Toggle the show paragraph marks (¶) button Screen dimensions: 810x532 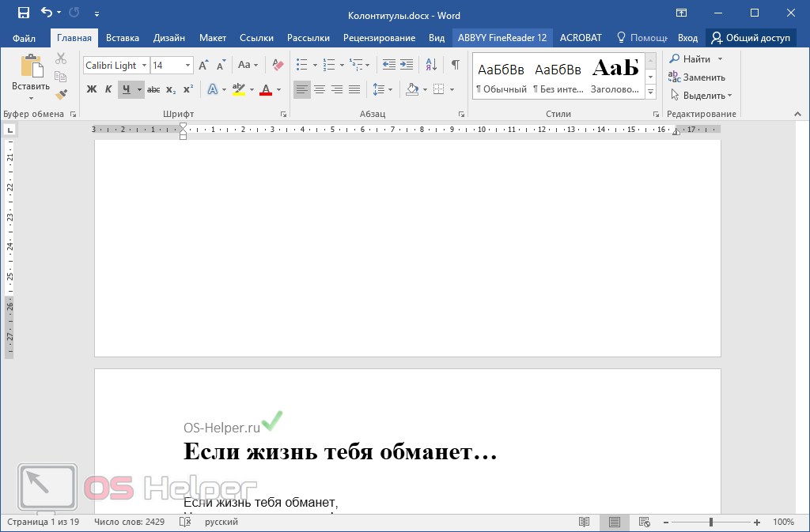(455, 65)
